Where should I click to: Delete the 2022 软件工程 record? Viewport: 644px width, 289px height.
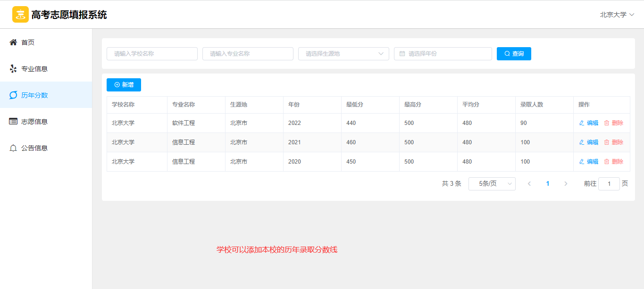(x=613, y=123)
